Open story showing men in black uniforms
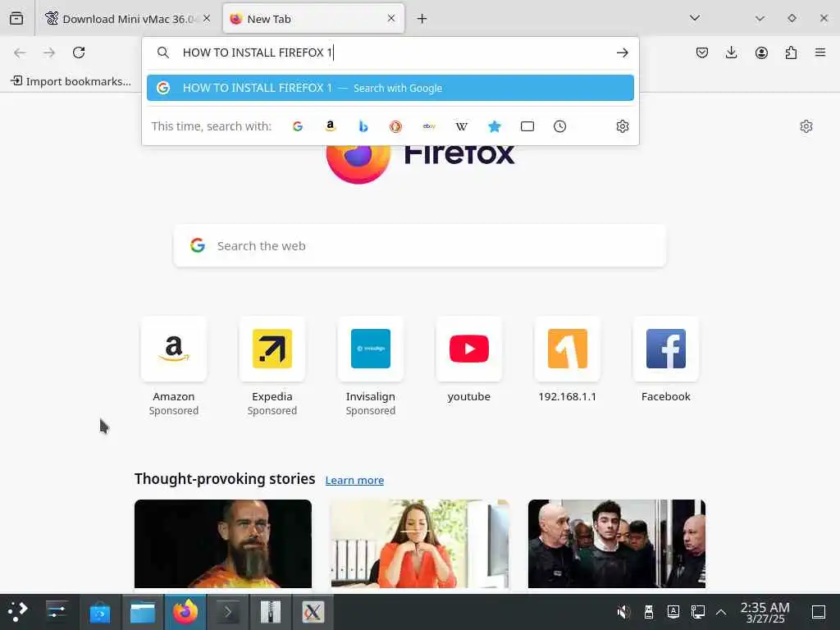This screenshot has width=840, height=630. [x=617, y=544]
